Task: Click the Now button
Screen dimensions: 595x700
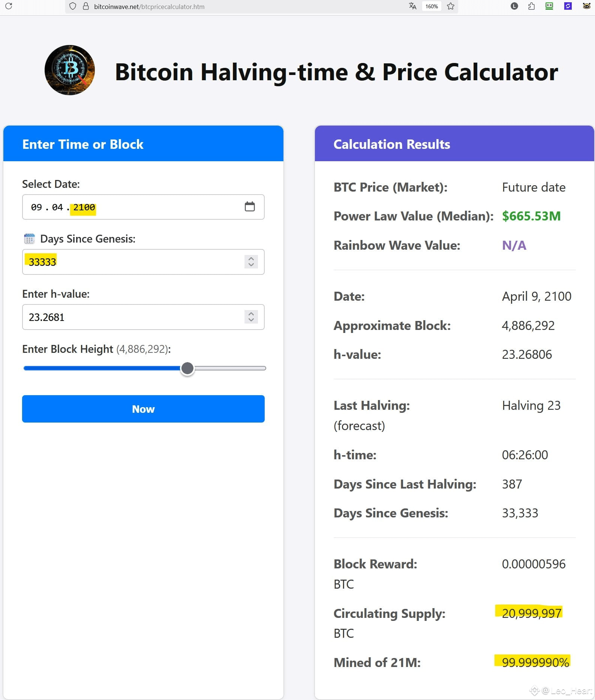Action: tap(143, 409)
